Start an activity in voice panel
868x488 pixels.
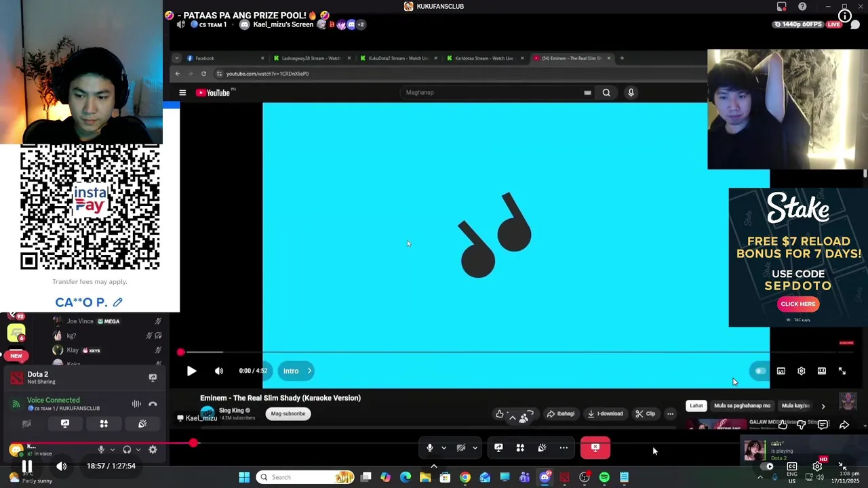point(104,424)
